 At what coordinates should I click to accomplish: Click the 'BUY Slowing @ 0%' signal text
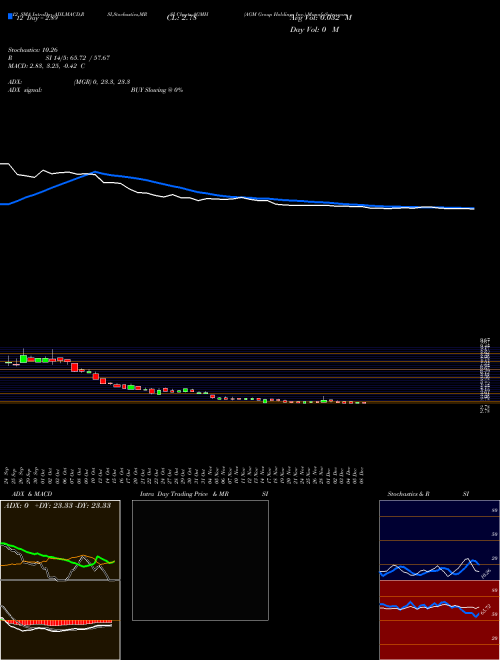[157, 90]
